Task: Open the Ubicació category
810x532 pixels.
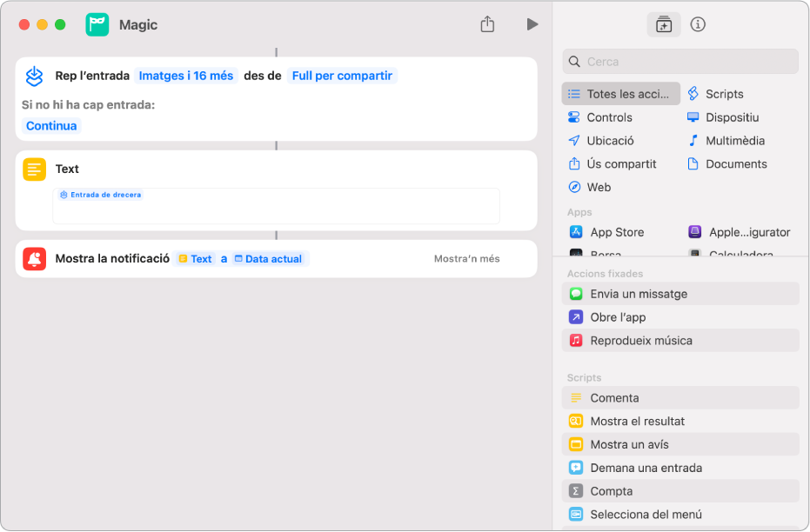Action: pos(601,140)
